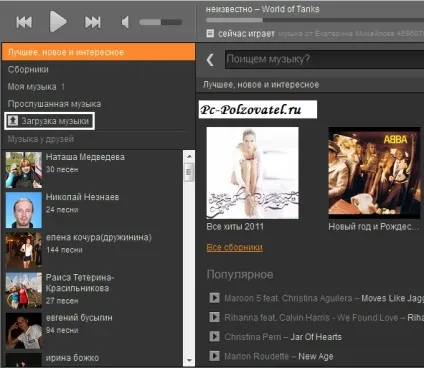Open елена кочура's avatar

point(24,250)
